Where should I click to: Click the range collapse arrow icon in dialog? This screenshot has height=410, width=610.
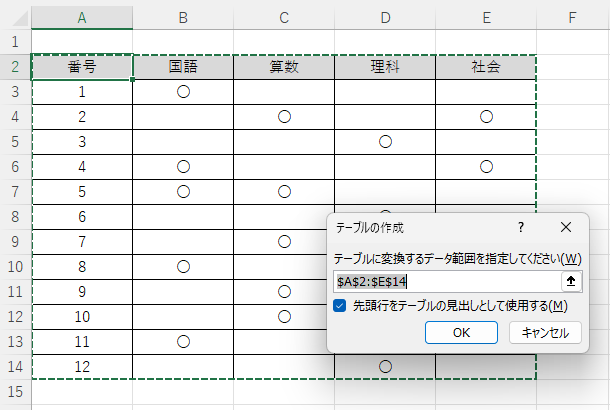(571, 282)
